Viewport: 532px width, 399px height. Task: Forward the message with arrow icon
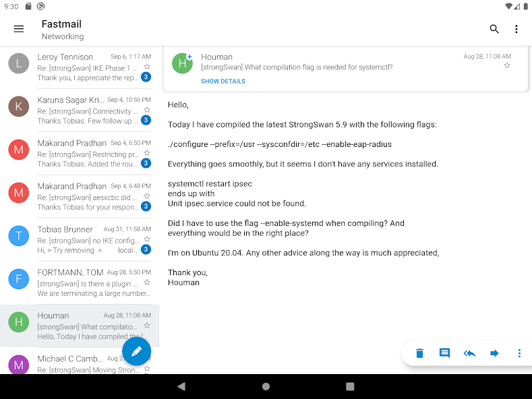(x=494, y=353)
